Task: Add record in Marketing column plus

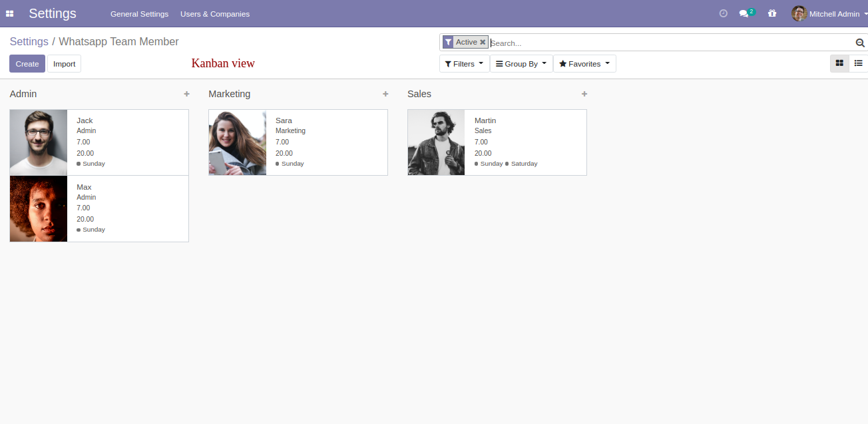Action: 385,94
